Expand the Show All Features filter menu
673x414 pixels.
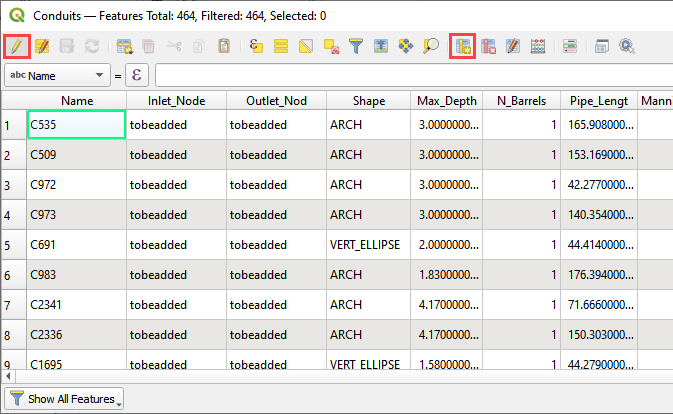63,399
